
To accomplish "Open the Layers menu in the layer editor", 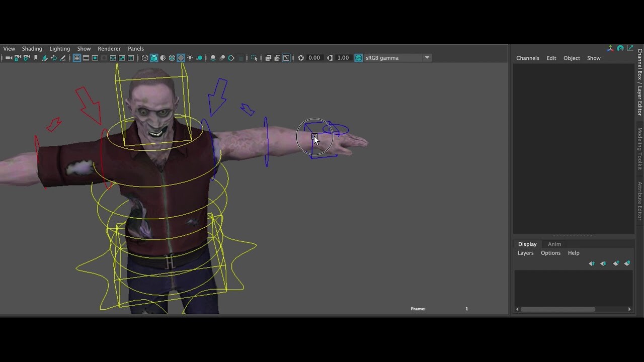I will pos(525,253).
